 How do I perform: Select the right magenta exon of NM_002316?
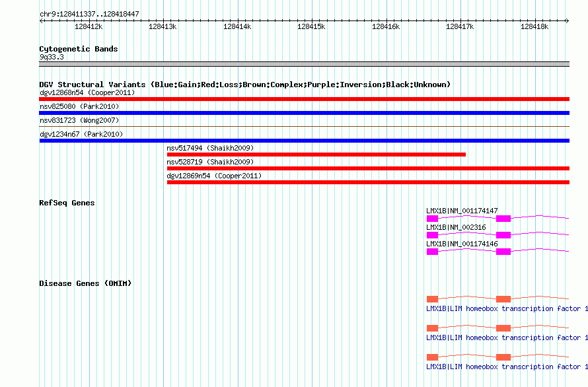tap(503, 235)
